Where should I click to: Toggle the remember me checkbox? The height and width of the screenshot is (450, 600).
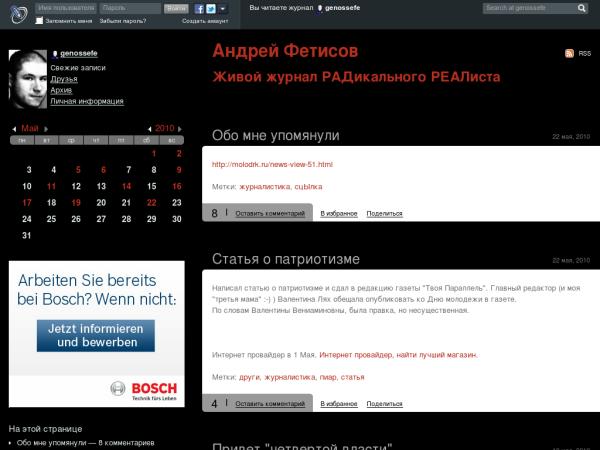coord(39,21)
